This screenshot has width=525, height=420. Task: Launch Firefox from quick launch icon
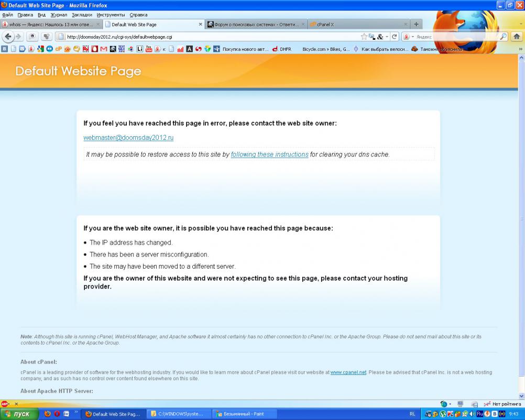tap(48, 414)
